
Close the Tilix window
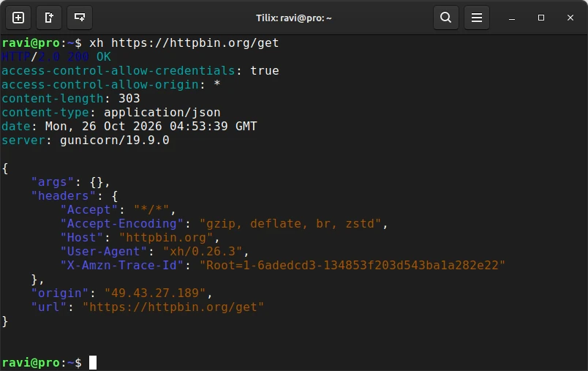(570, 18)
